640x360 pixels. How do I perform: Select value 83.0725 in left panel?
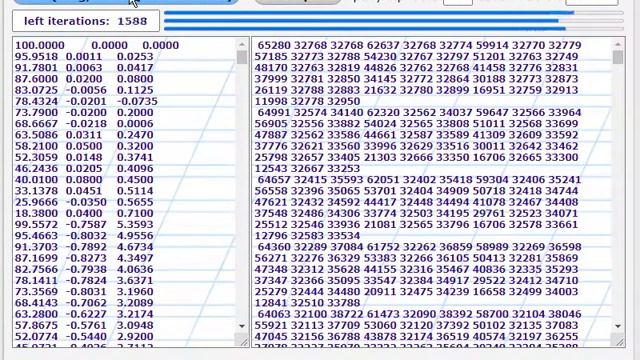click(36, 90)
